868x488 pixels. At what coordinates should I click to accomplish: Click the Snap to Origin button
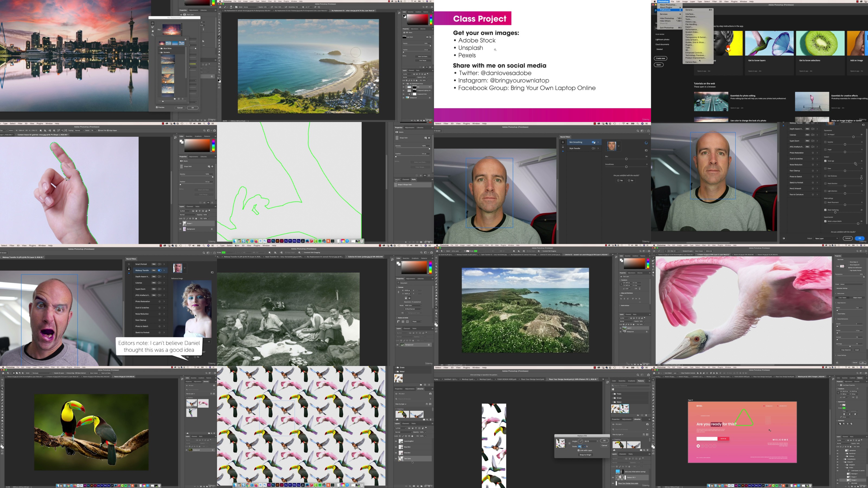585,455
